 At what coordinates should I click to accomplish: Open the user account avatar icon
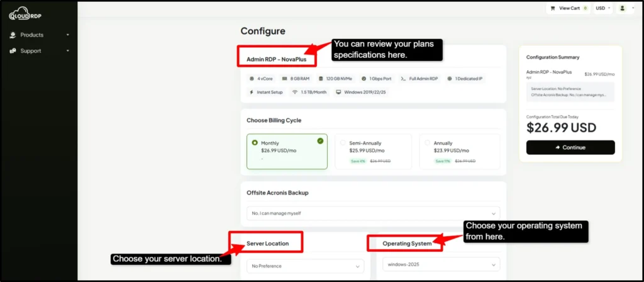[x=623, y=8]
